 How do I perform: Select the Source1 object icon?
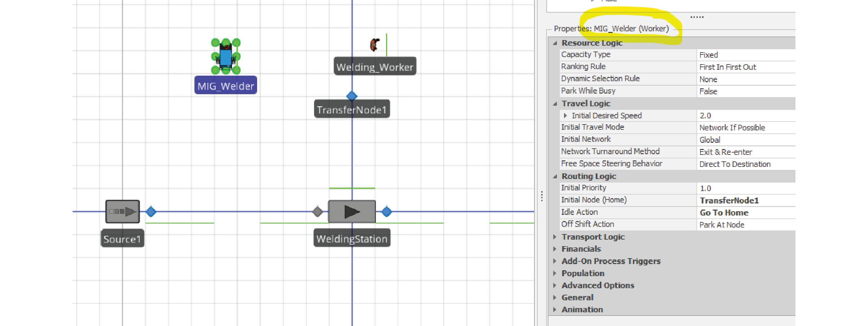pos(122,212)
